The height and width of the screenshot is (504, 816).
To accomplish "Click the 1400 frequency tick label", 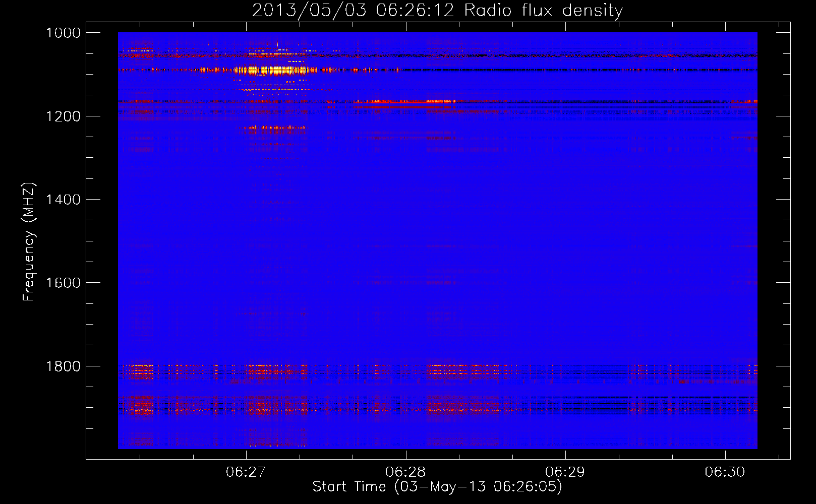I will (63, 200).
